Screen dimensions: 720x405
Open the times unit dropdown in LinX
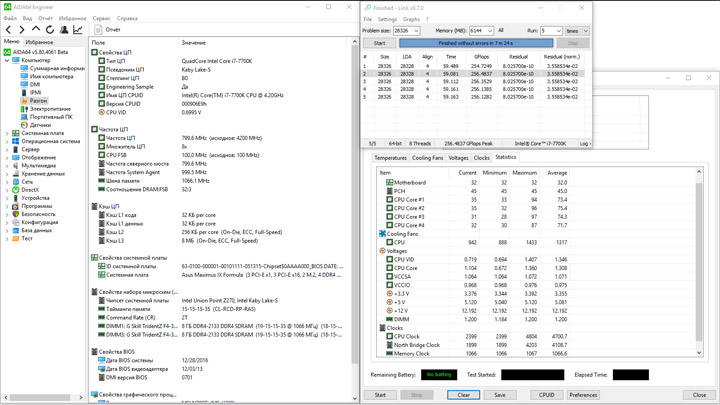click(575, 31)
